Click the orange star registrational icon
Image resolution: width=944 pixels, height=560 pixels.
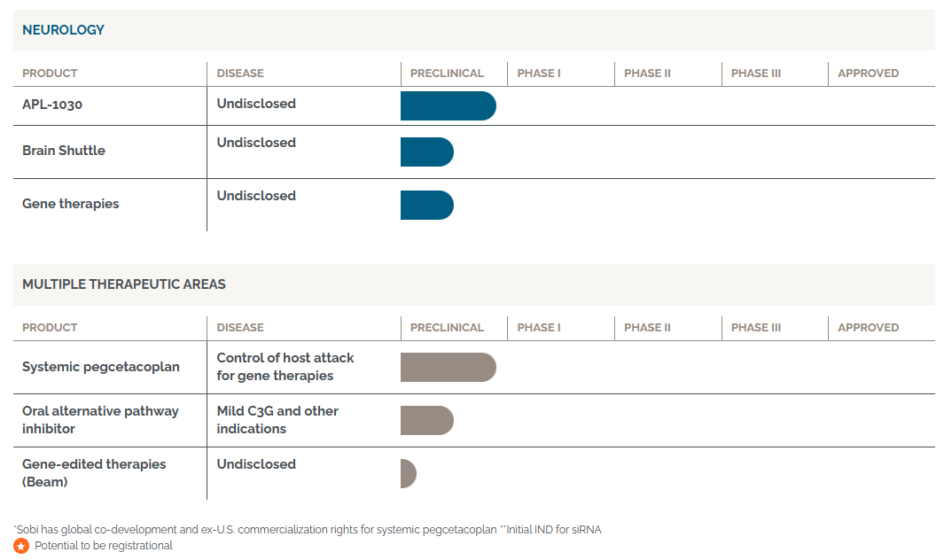click(x=21, y=546)
